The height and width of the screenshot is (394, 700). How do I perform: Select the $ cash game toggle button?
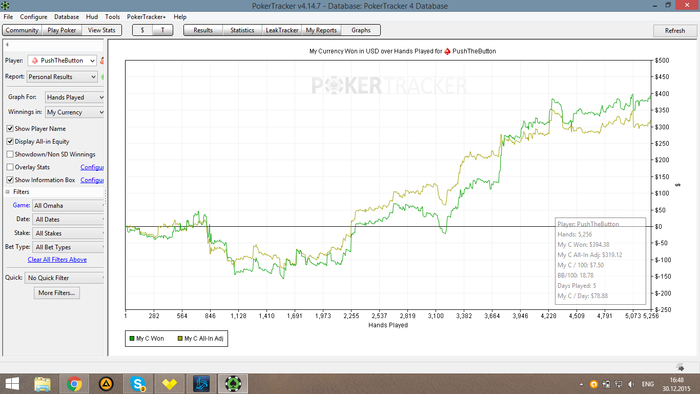143,30
